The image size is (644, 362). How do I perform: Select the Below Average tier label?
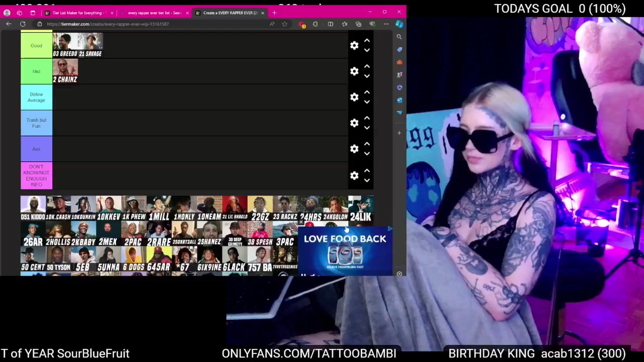(36, 97)
